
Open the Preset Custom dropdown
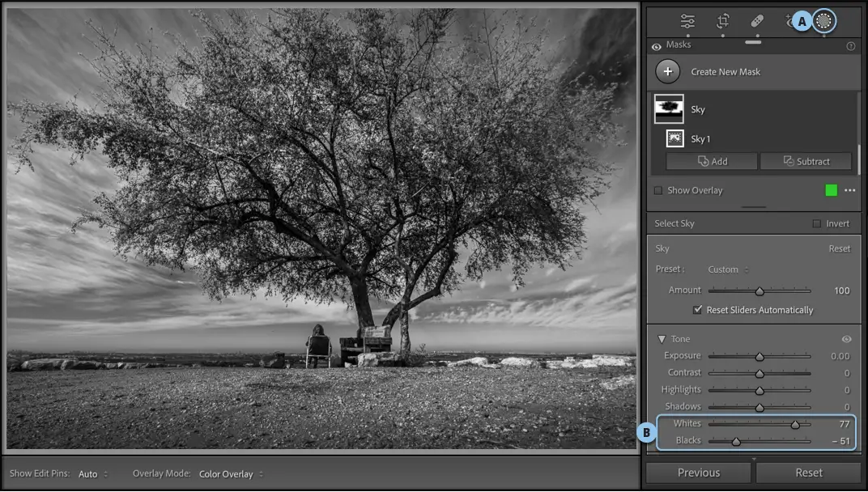(728, 269)
